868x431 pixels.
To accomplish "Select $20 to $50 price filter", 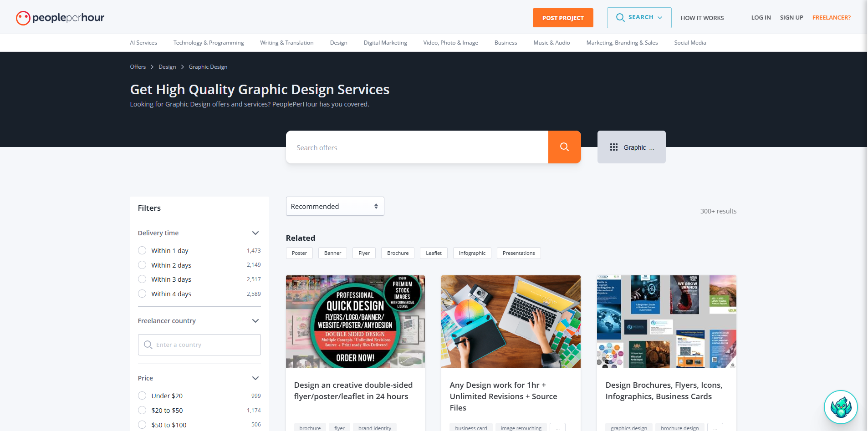I will [142, 410].
